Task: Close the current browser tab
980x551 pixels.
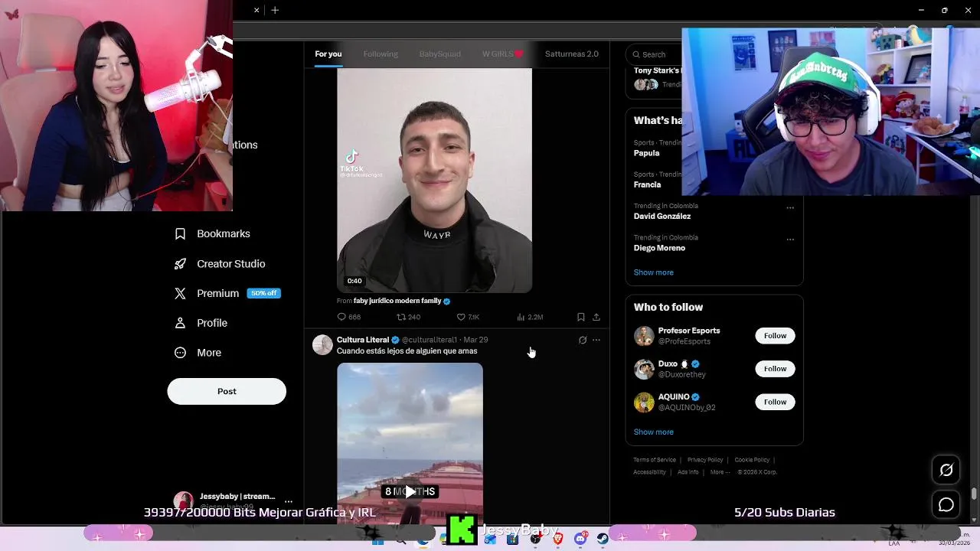Action: [256, 10]
